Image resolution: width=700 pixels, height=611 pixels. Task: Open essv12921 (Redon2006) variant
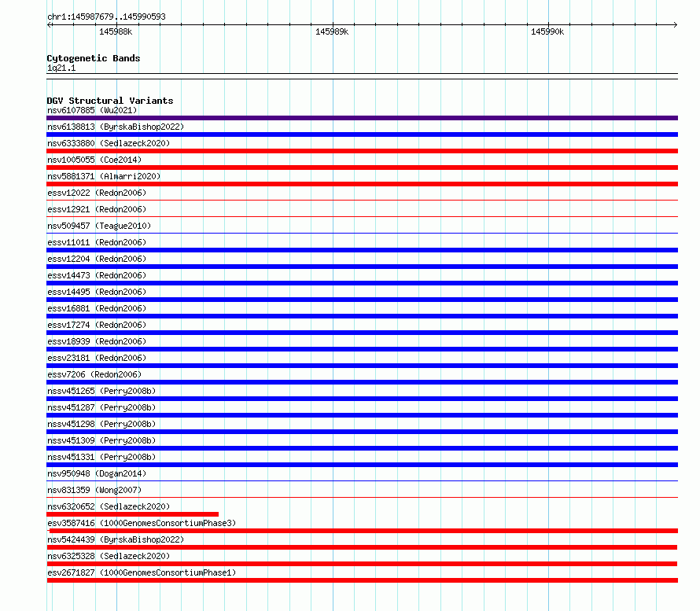tap(97, 209)
